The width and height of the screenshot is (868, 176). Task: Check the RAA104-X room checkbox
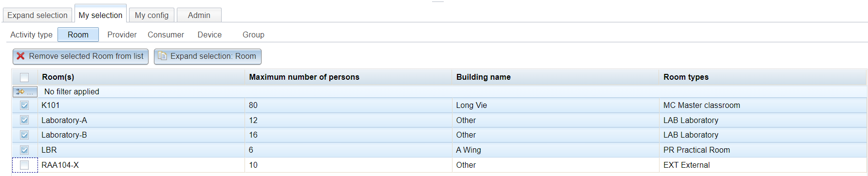click(24, 165)
